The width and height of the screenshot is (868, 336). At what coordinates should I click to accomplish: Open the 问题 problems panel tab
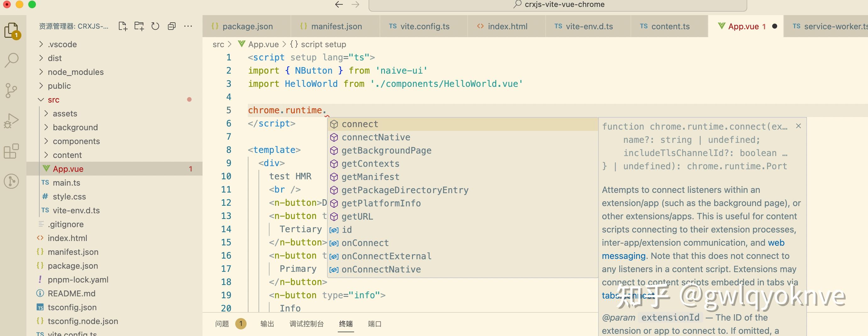222,324
